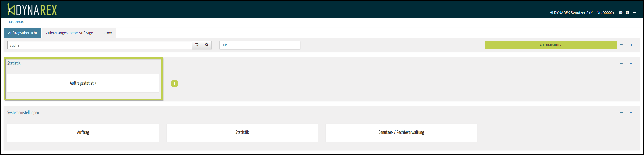Switch to Zuletzt angesehene Aufträge tab
The height and width of the screenshot is (155, 644).
pyautogui.click(x=69, y=33)
